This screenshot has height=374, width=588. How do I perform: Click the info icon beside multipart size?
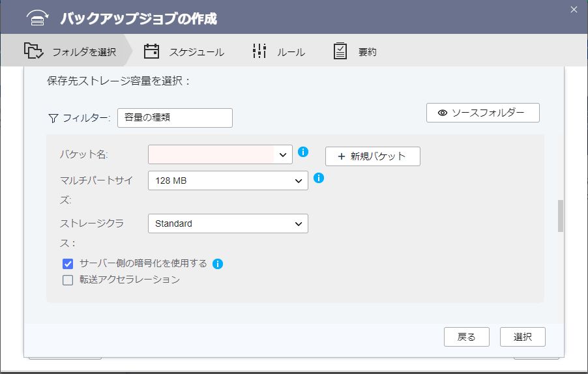(319, 178)
